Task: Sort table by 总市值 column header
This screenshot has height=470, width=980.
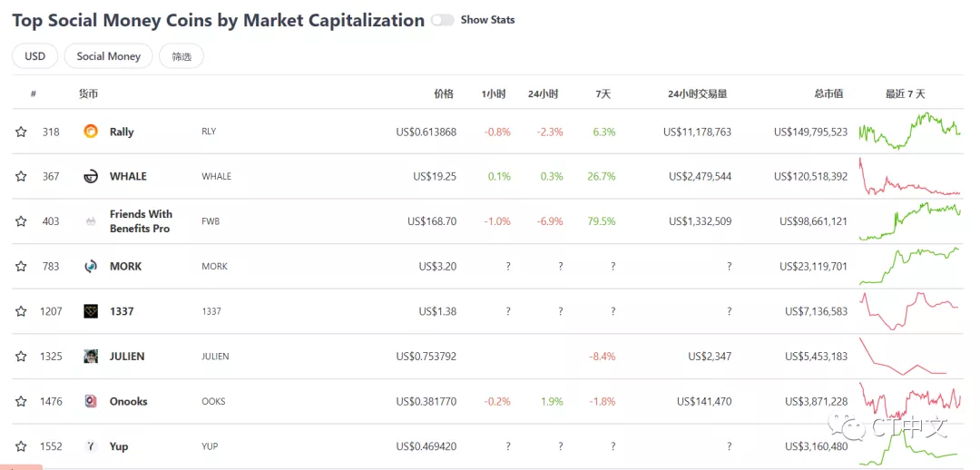Action: point(828,93)
